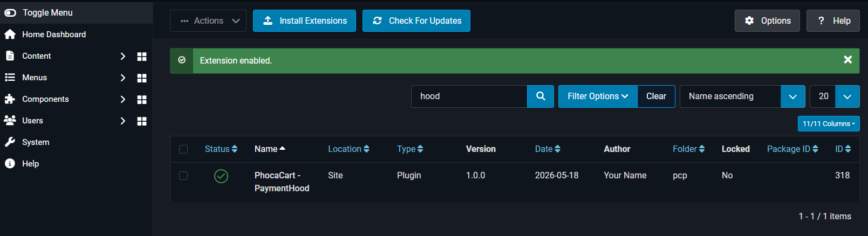
Task: Click the Plugin type cell
Action: [409, 175]
